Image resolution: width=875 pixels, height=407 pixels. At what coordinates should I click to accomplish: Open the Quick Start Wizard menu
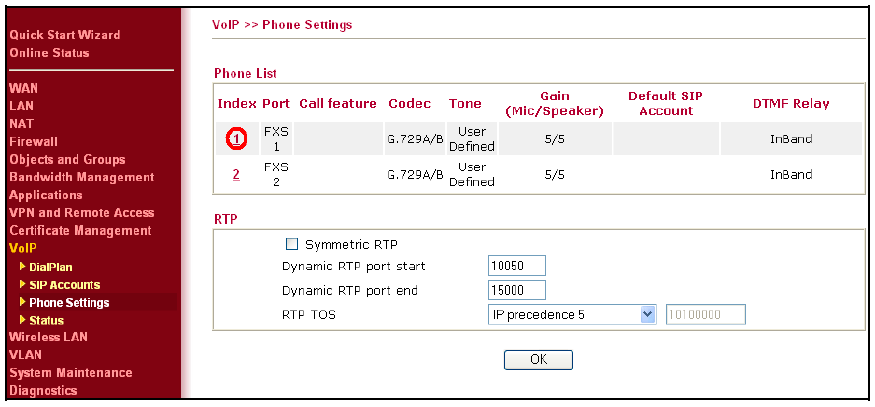coord(65,35)
